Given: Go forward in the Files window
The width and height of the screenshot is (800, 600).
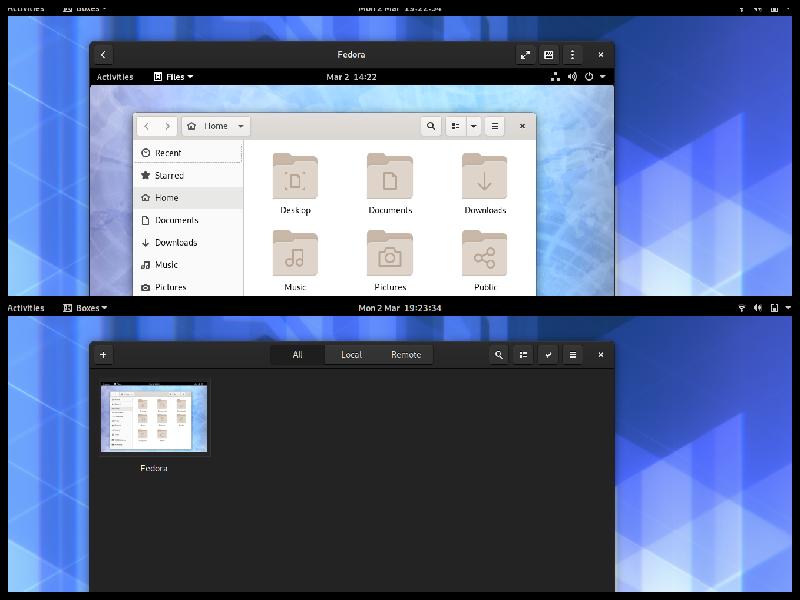Looking at the screenshot, I should pos(167,126).
